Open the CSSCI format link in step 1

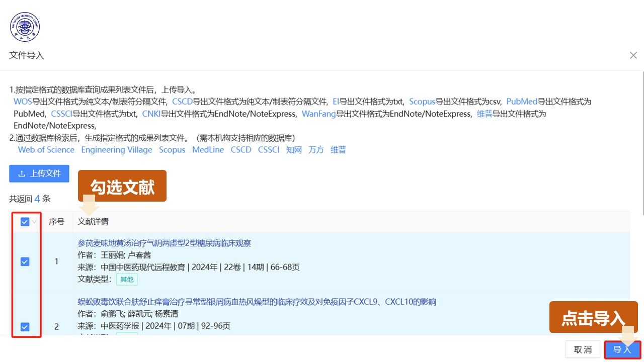62,114
